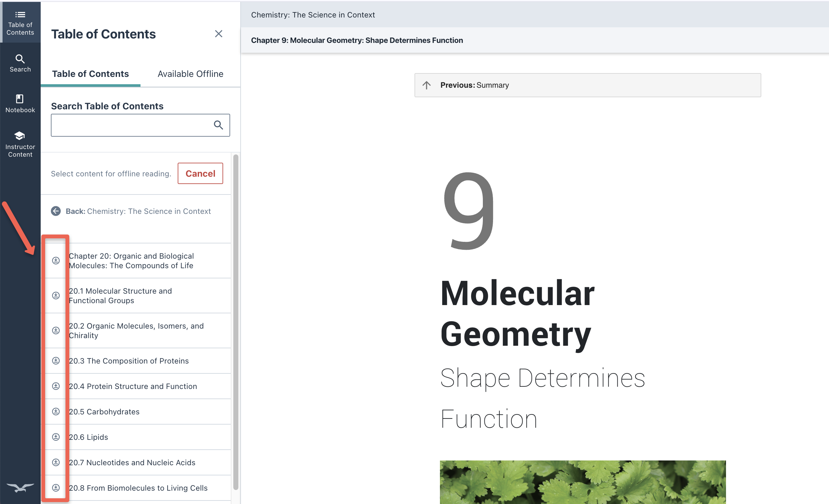Toggle offline download for 20.3 Composition of Proteins

tap(56, 361)
